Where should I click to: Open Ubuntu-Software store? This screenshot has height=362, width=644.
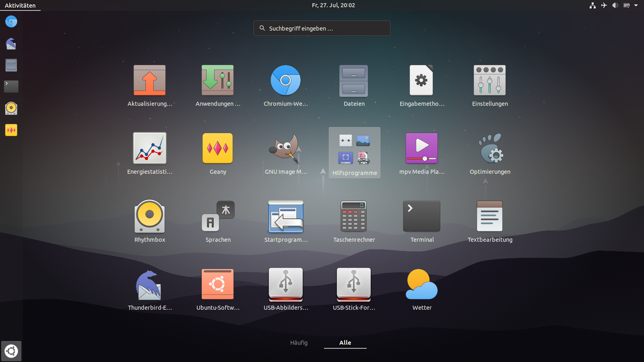tap(218, 284)
